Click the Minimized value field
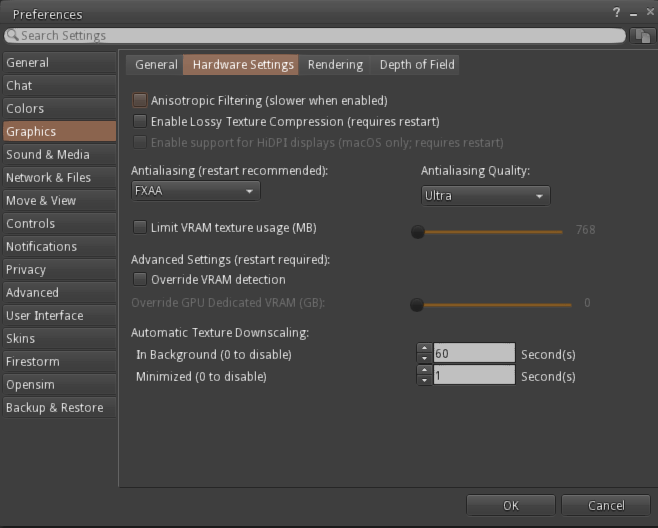The image size is (658, 528). point(474,375)
